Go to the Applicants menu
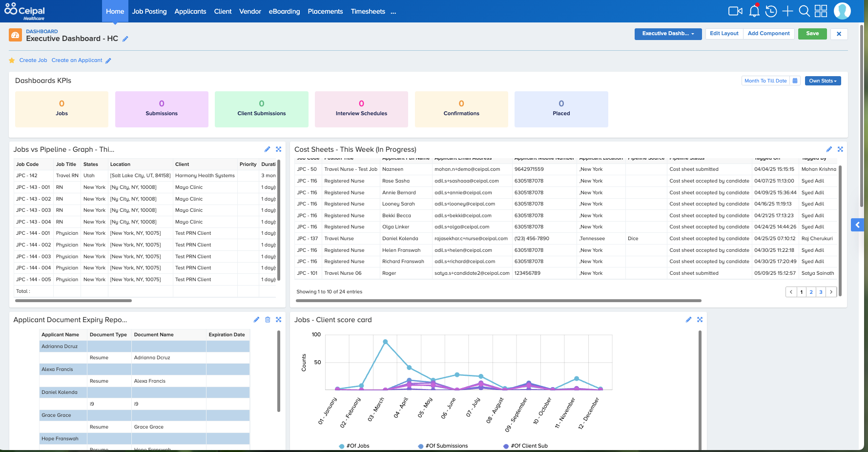 [190, 11]
